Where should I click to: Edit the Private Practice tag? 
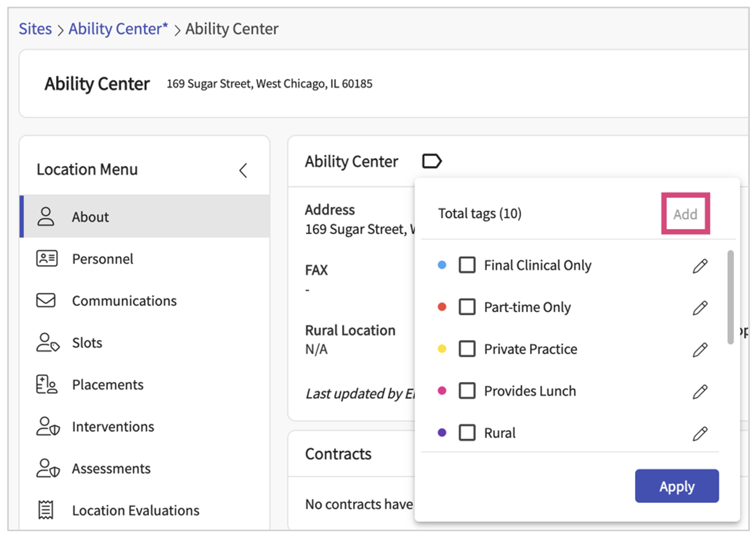[x=700, y=350]
